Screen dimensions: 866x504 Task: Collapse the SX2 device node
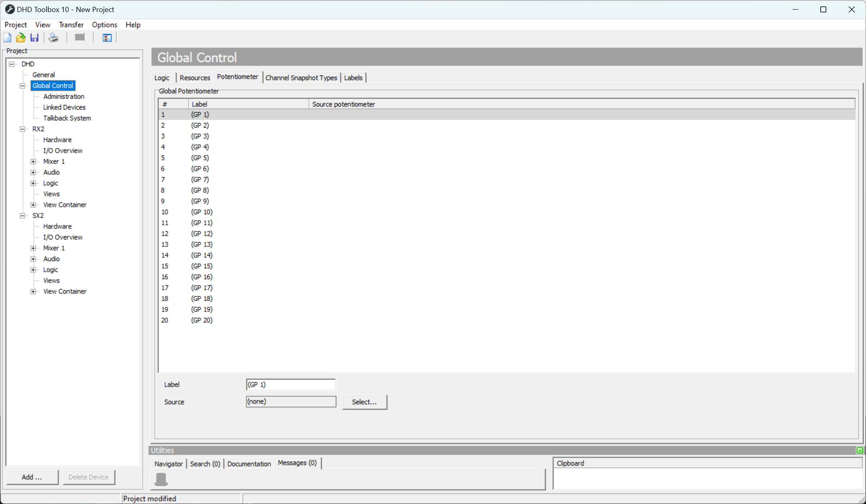(22, 216)
